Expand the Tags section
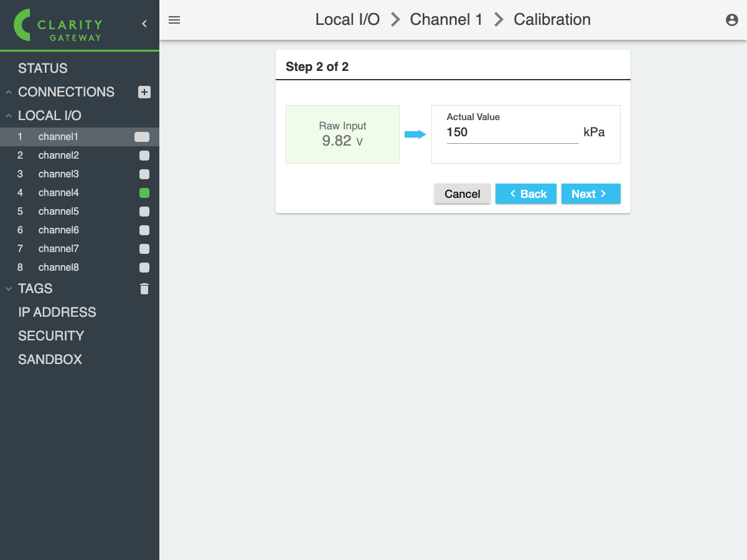The height and width of the screenshot is (560, 747). coord(9,289)
